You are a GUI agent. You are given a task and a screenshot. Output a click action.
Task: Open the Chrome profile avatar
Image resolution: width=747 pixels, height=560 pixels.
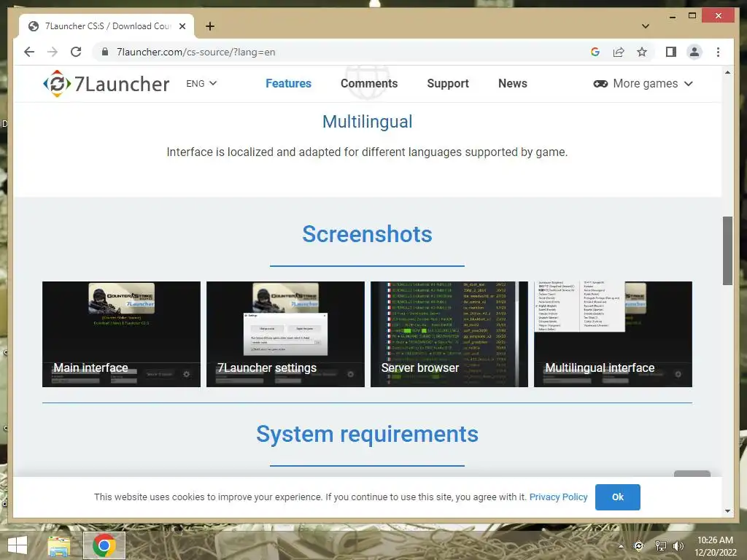[694, 52]
